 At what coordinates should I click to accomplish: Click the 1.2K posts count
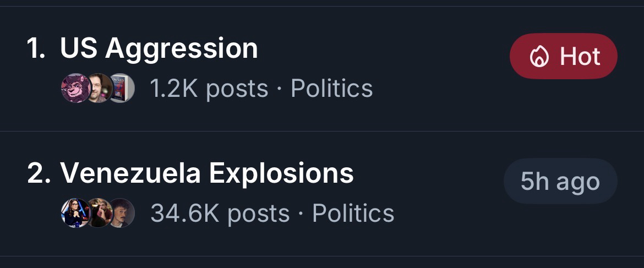209,89
